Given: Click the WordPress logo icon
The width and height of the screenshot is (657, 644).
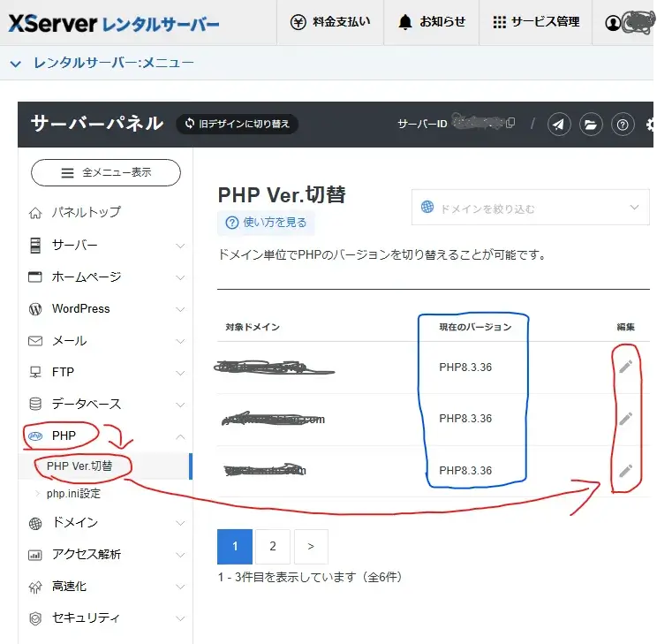Looking at the screenshot, I should pos(35,309).
